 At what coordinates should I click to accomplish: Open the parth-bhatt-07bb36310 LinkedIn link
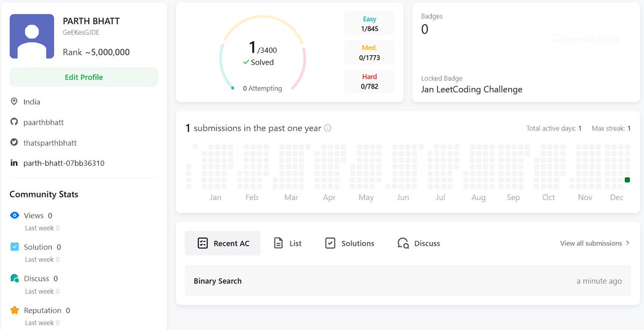click(x=64, y=163)
